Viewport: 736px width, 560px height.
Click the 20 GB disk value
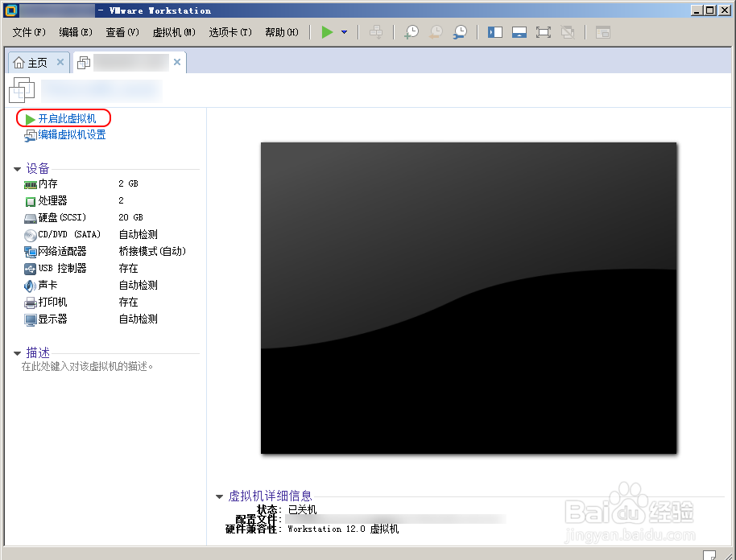(x=130, y=217)
